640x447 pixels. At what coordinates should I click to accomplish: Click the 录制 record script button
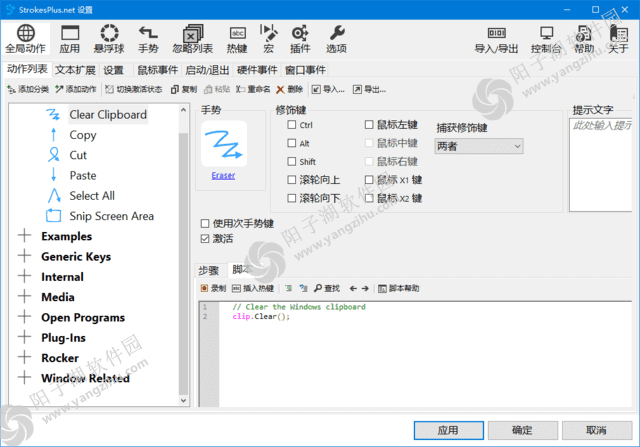click(x=213, y=288)
